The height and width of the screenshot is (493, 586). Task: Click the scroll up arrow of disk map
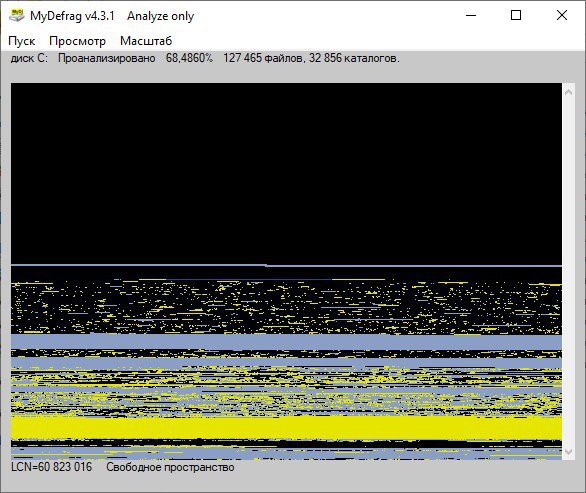pyautogui.click(x=568, y=92)
